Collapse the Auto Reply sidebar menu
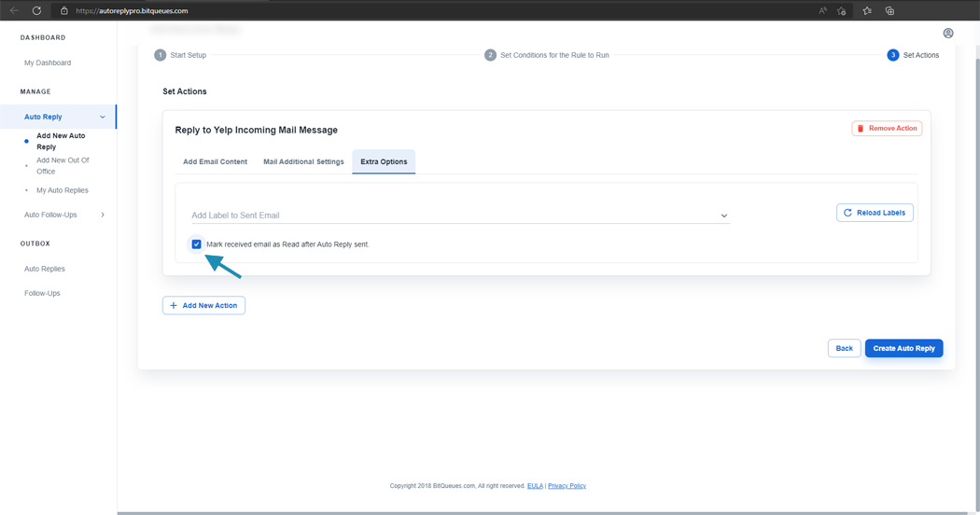980x515 pixels. 103,117
